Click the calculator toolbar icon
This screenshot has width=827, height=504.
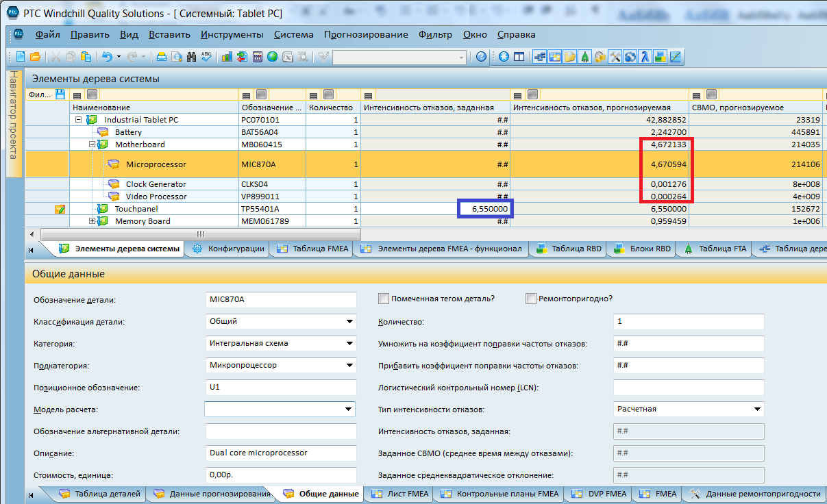point(258,57)
